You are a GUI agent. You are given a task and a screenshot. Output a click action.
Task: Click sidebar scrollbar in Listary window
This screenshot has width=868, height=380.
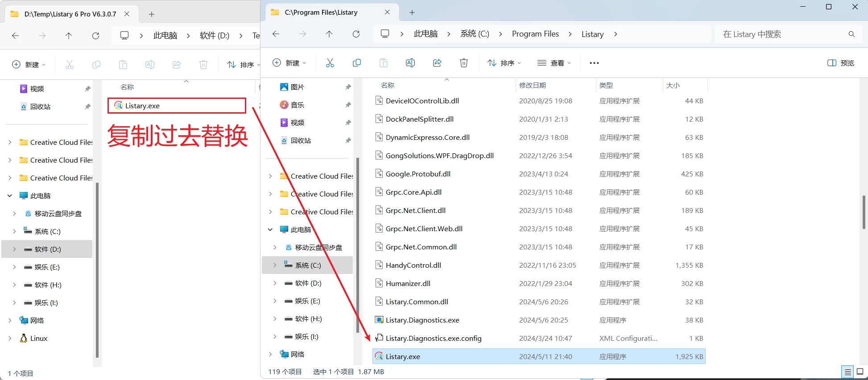pos(358,245)
